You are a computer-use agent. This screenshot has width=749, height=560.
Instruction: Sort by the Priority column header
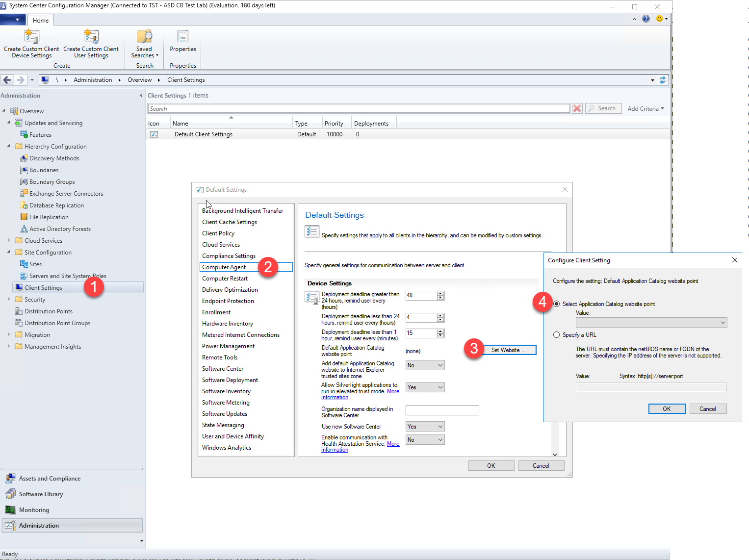click(x=336, y=124)
